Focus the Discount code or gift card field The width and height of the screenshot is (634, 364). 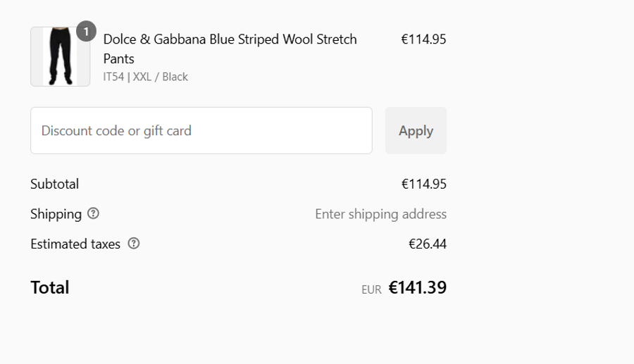[x=201, y=131]
